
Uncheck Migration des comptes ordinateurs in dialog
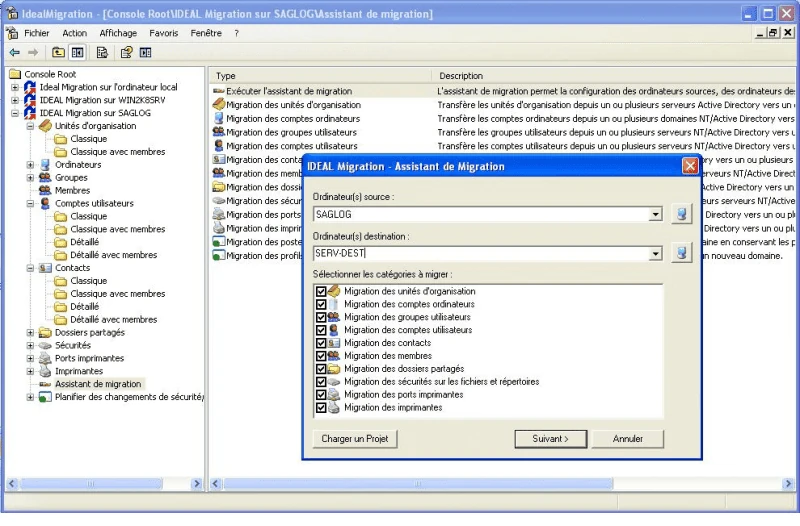tap(321, 304)
